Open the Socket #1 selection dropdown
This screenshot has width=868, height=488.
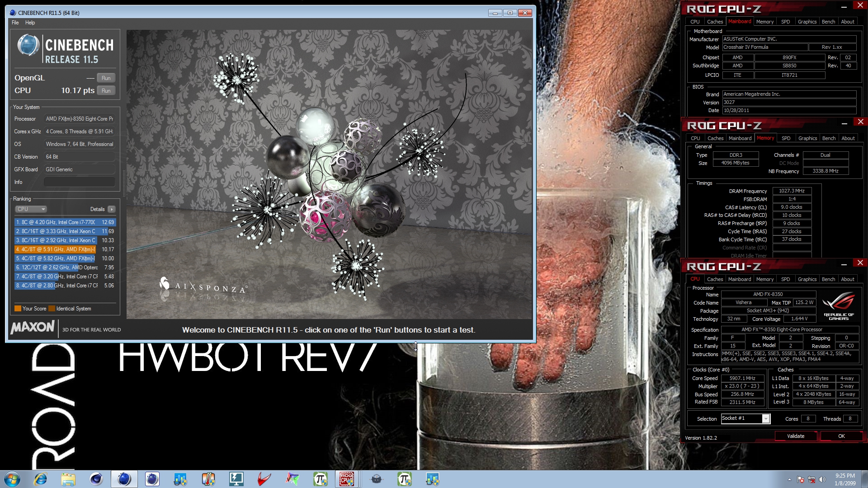765,419
